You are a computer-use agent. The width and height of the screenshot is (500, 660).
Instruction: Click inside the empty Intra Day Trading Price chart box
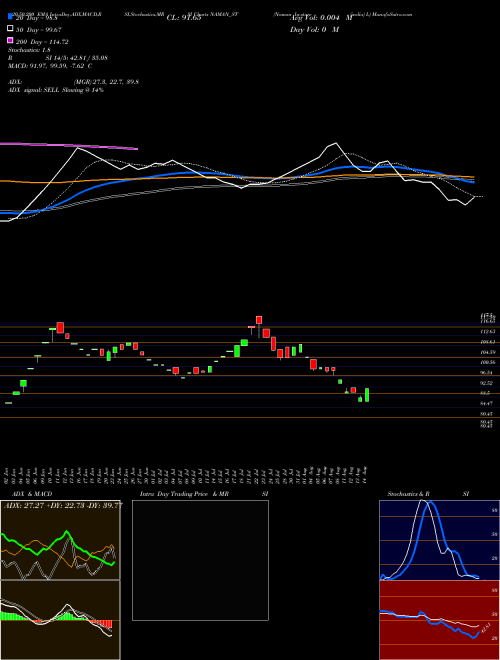pos(200,560)
